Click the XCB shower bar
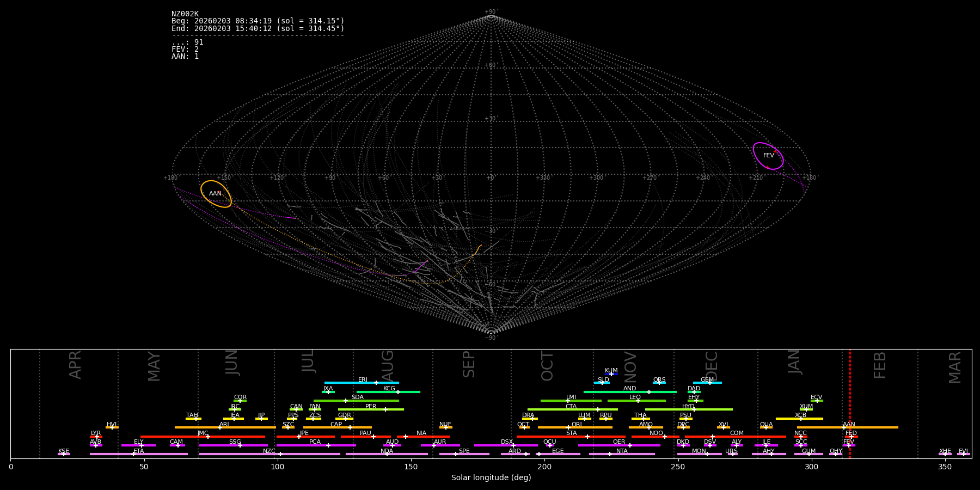The image size is (980, 490). tap(799, 419)
